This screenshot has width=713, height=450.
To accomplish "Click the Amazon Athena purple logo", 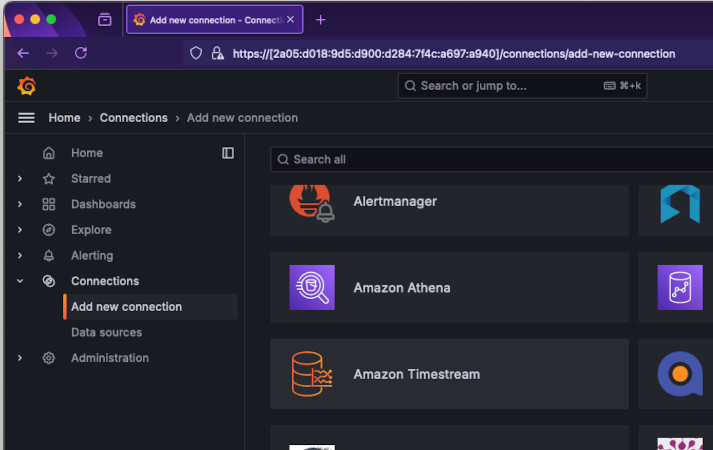I will [x=312, y=287].
